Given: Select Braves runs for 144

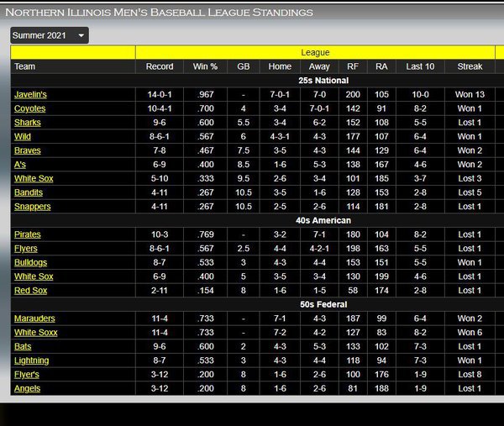Looking at the screenshot, I should point(353,150).
